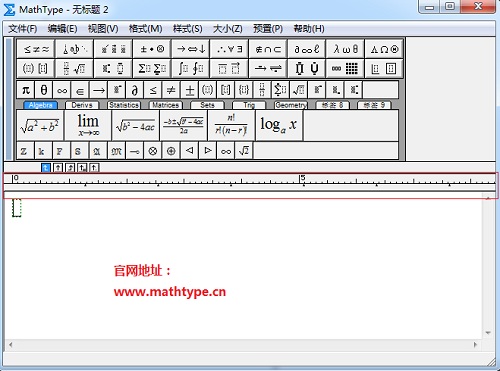The image size is (500, 371).
Task: Click the vertical scrollbar down arrow
Action: pos(488,333)
